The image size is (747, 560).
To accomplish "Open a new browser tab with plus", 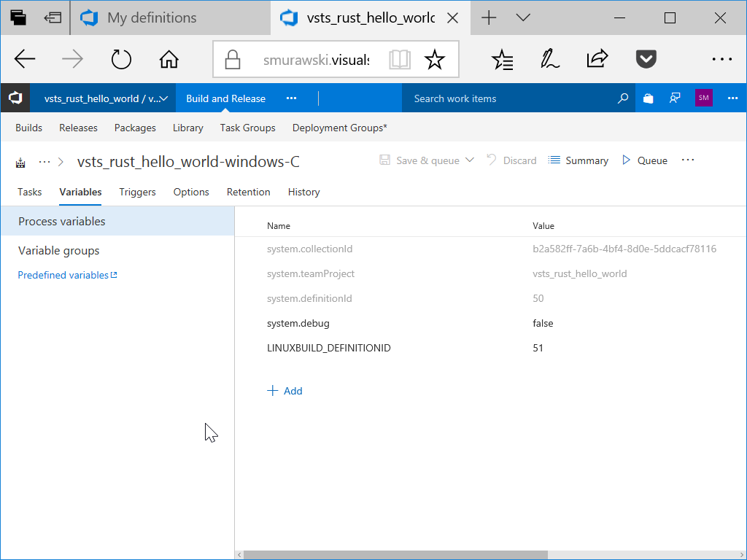I will point(489,18).
